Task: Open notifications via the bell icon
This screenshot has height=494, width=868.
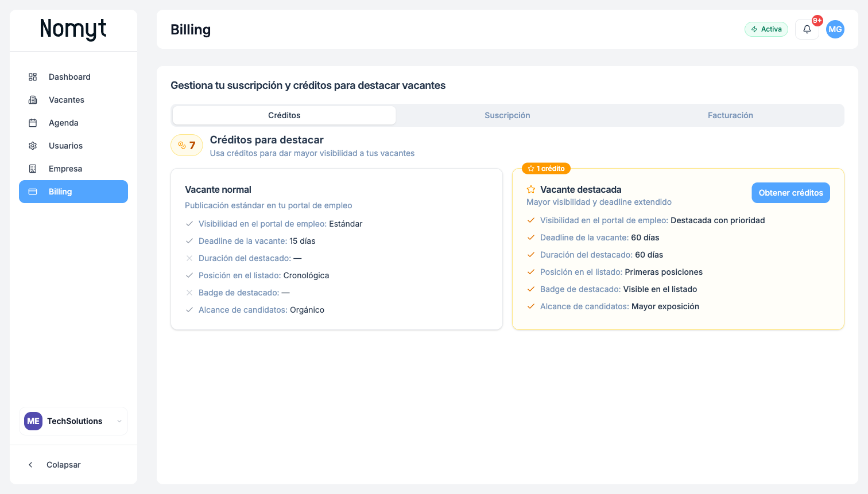Action: (x=807, y=29)
